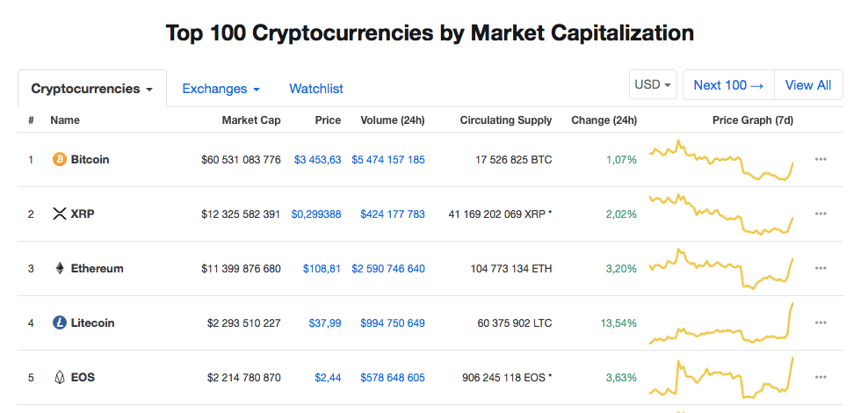The height and width of the screenshot is (413, 868).
Task: Click the Litecoin logo icon
Action: click(59, 322)
